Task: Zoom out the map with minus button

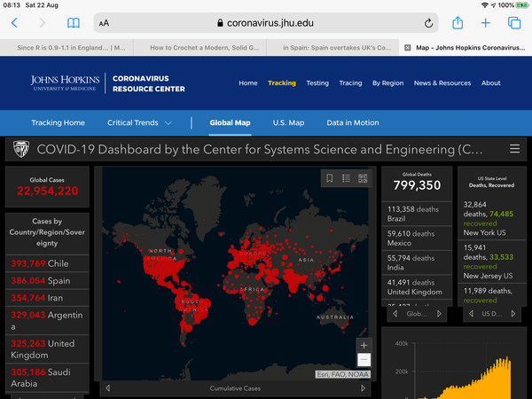Action: click(x=364, y=359)
